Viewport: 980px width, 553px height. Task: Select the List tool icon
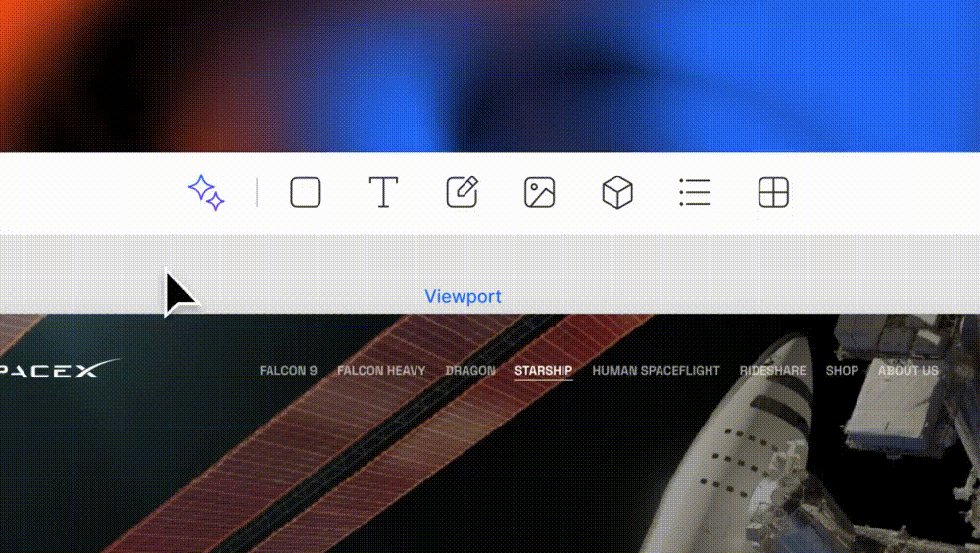coord(695,192)
